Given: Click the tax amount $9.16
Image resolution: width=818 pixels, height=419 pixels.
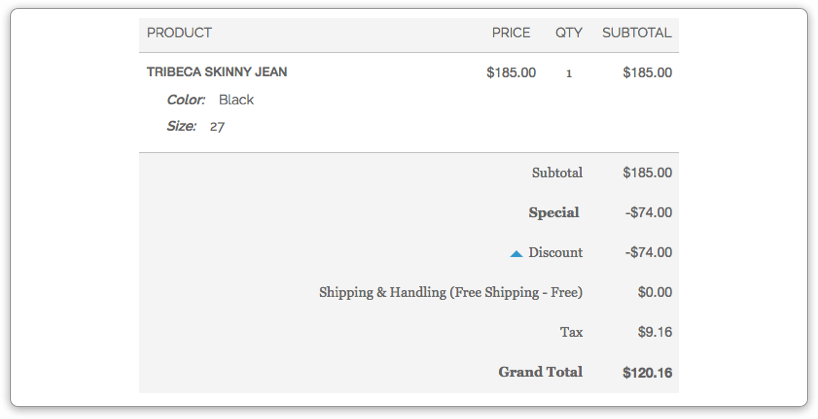Looking at the screenshot, I should (x=655, y=332).
